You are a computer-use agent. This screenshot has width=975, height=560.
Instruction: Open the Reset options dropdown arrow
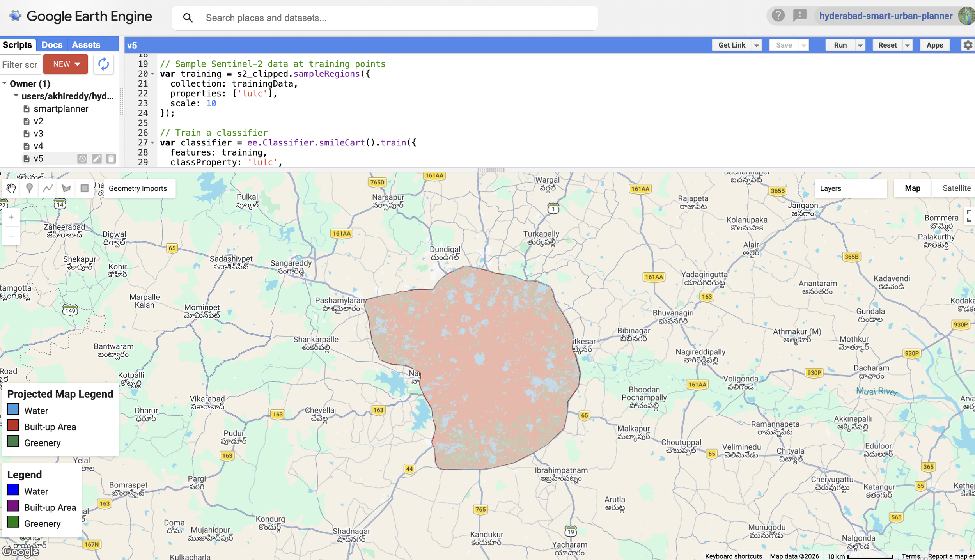907,45
